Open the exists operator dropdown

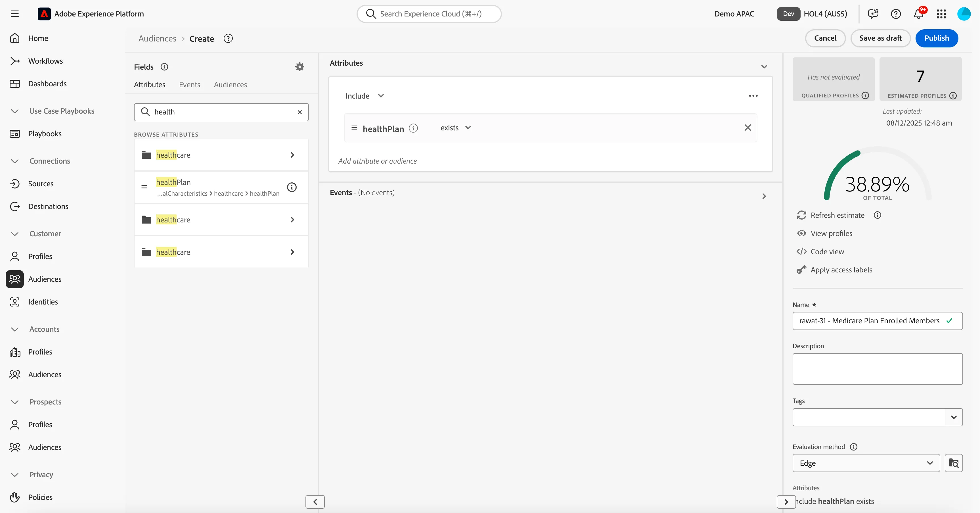click(456, 128)
